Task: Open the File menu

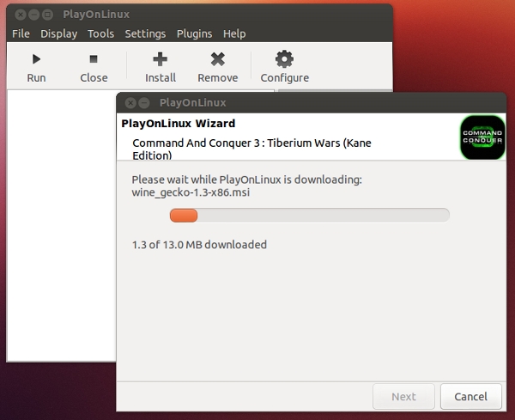Action: point(21,33)
